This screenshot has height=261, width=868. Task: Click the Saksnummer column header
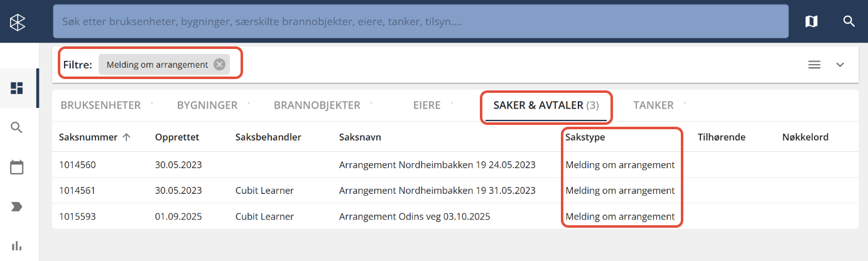pyautogui.click(x=88, y=137)
